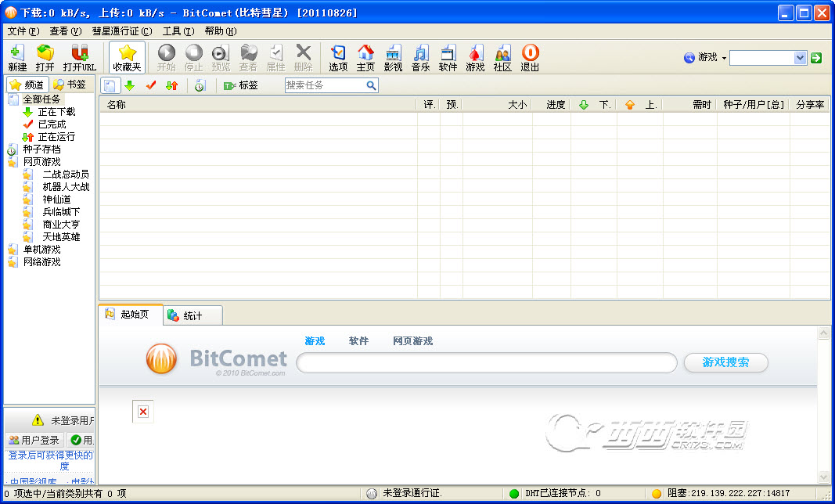The image size is (835, 504).
Task: Select 正在下载 in the tree
Action: coord(56,112)
